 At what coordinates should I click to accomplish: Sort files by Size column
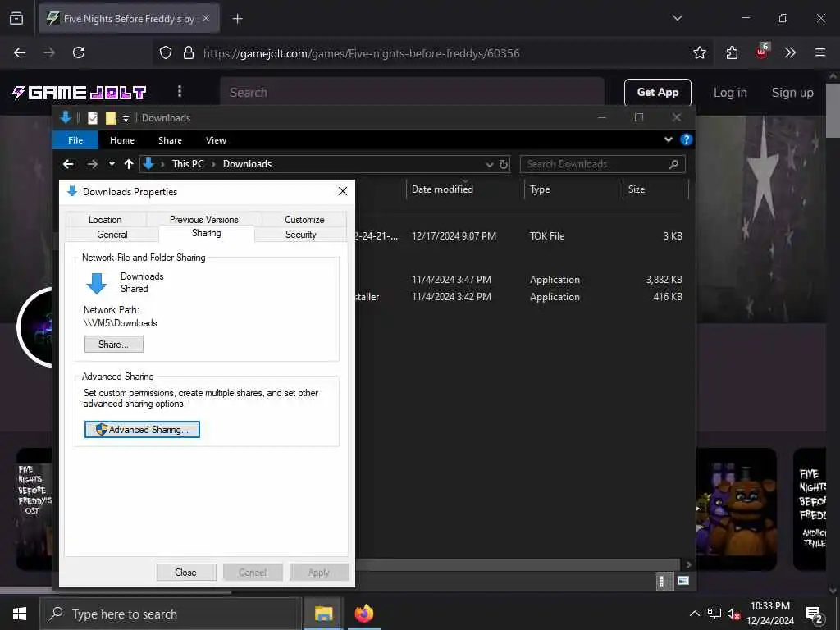click(x=637, y=189)
